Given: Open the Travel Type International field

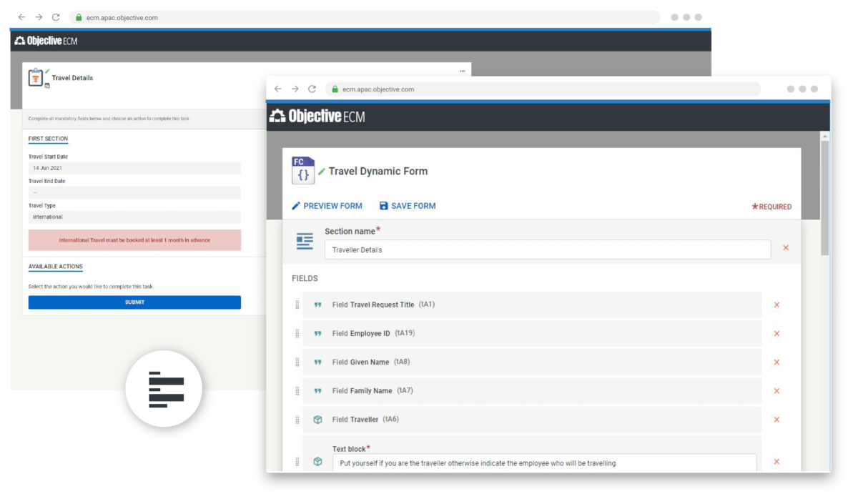Looking at the screenshot, I should pos(134,217).
